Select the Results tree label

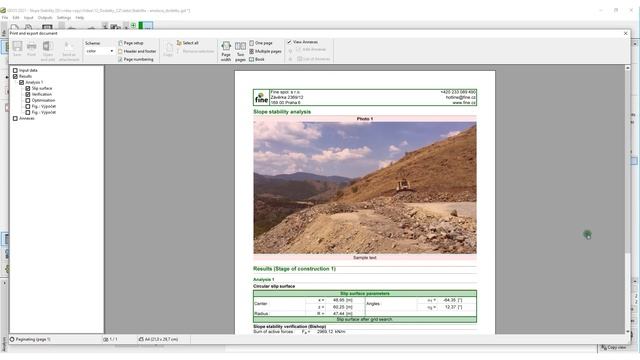pyautogui.click(x=25, y=76)
